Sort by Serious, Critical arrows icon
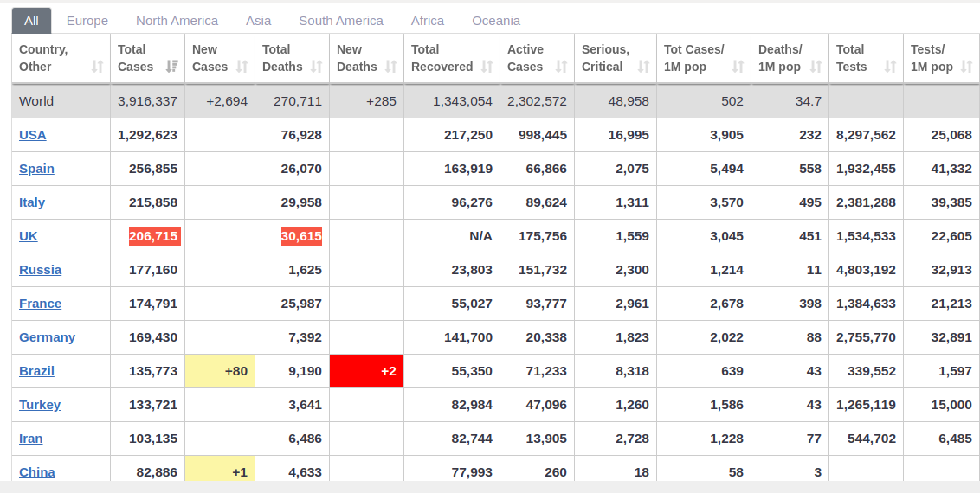Image resolution: width=980 pixels, height=493 pixels. 643,66
